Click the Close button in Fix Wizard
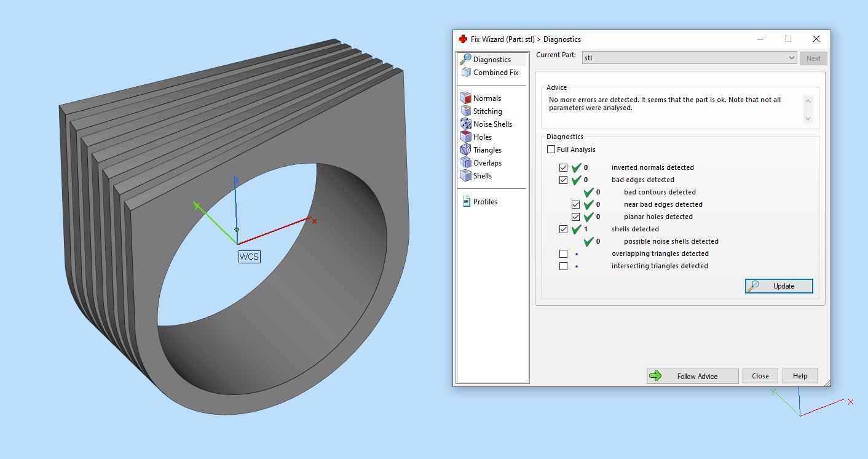Screen dimensions: 868x459 click(760, 376)
